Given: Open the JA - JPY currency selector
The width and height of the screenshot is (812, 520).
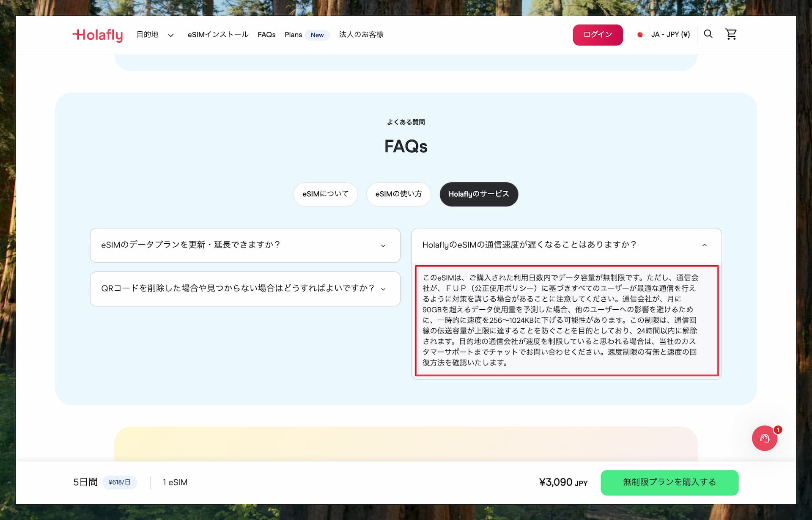Looking at the screenshot, I should pyautogui.click(x=670, y=34).
